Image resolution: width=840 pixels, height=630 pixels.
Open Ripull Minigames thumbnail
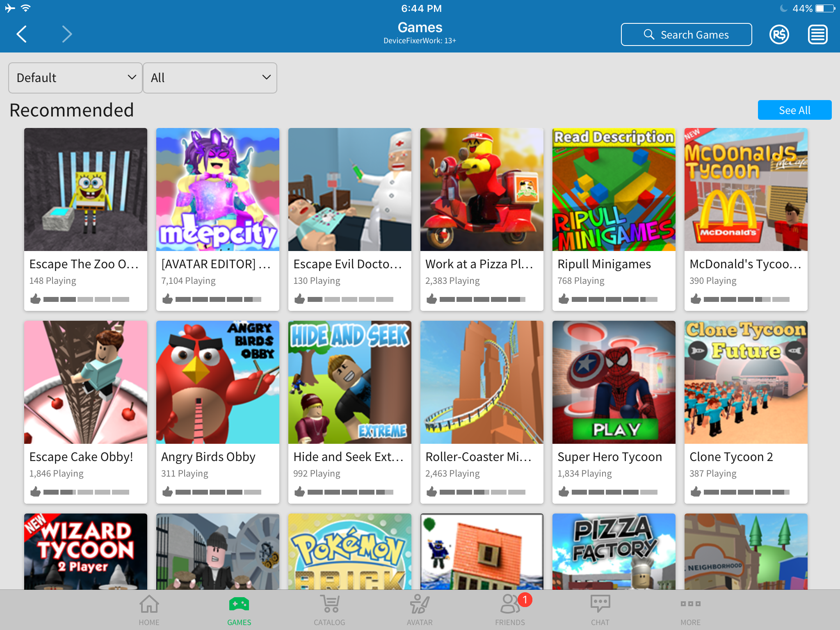(614, 189)
